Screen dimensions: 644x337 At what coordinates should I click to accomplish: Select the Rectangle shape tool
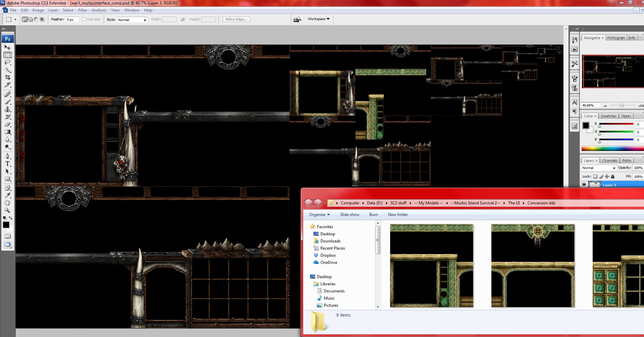coord(7,179)
